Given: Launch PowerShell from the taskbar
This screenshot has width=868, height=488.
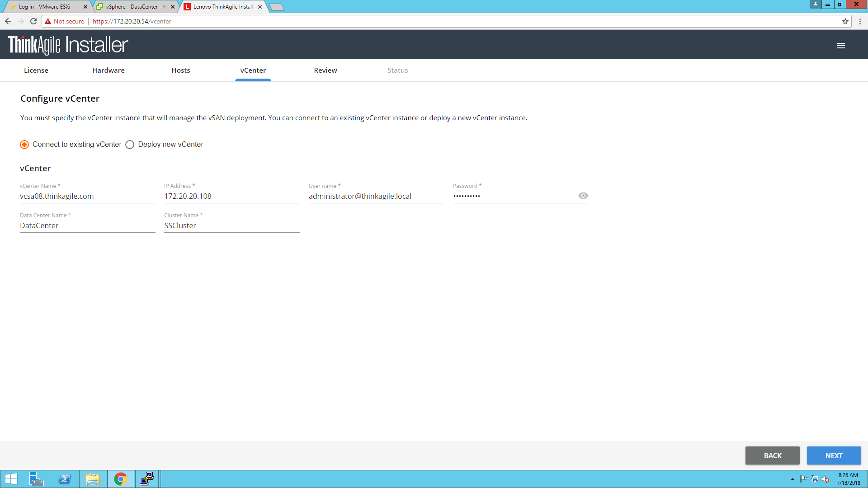Looking at the screenshot, I should 65,479.
